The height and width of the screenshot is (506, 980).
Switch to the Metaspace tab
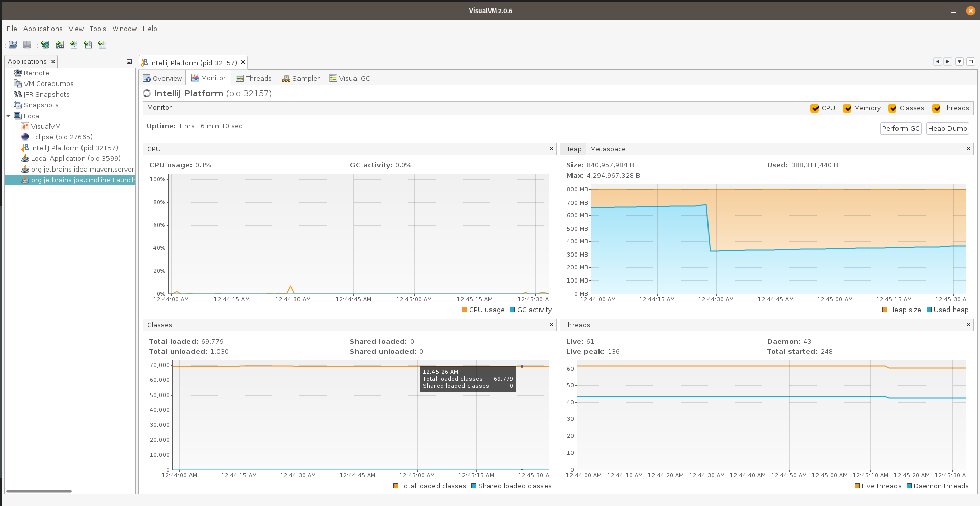coord(608,149)
